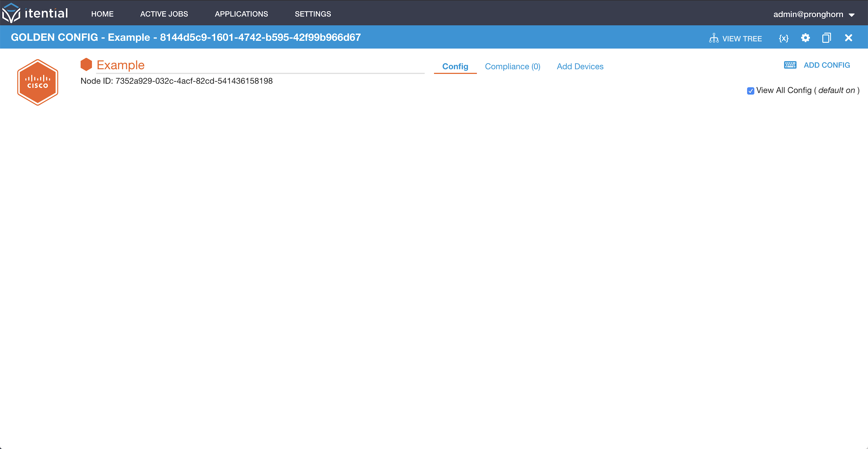
Task: Click the copy/duplicate icon
Action: (x=827, y=38)
